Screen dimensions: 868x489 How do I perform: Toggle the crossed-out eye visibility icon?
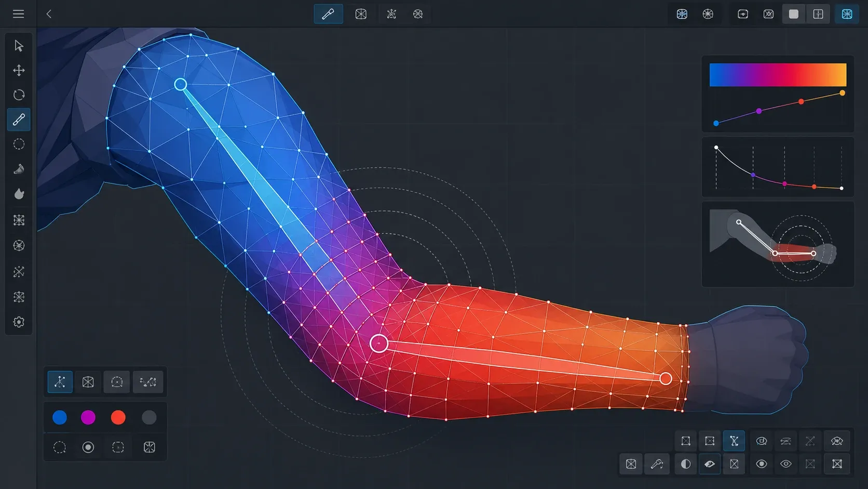tap(837, 441)
